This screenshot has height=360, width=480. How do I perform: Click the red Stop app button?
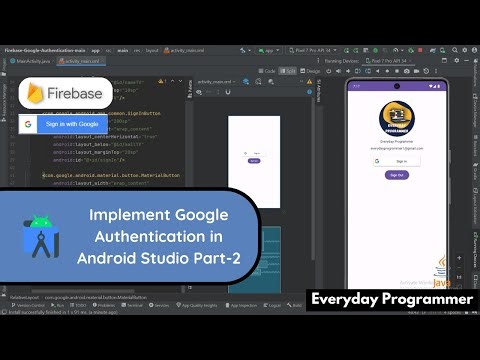(x=420, y=50)
